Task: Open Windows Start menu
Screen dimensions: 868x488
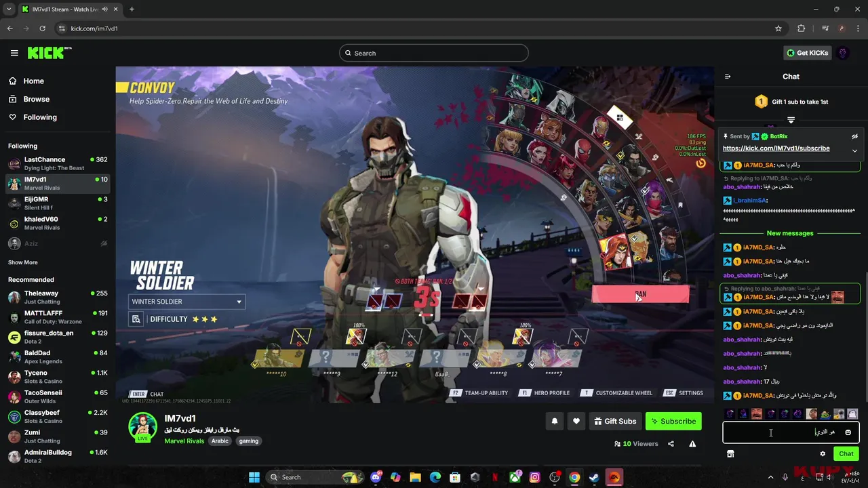Action: coord(254,477)
